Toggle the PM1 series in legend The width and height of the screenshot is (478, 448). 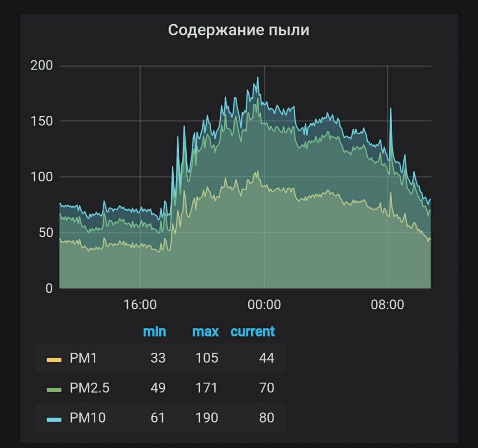(83, 358)
